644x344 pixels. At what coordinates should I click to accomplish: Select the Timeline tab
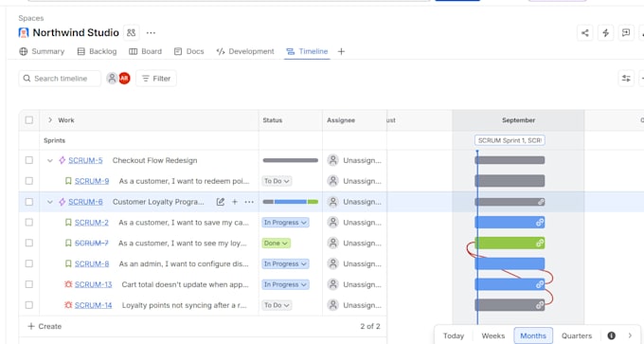(x=307, y=51)
